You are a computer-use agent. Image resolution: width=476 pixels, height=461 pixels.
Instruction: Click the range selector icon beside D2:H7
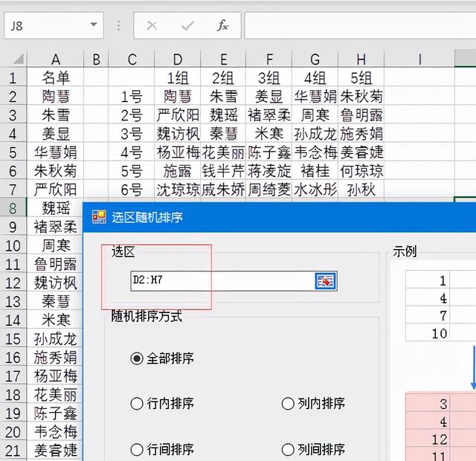pos(325,281)
